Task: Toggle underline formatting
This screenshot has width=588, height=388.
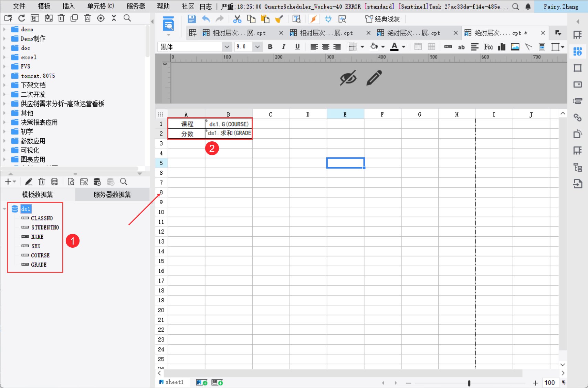Action: 297,47
